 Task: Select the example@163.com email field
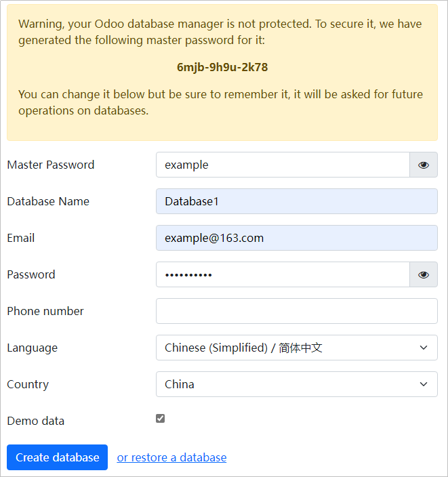tap(297, 238)
